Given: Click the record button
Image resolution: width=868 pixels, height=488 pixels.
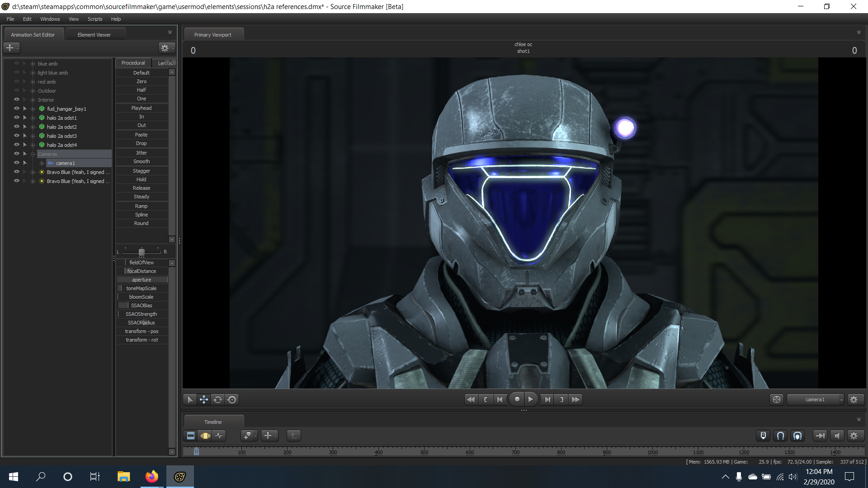Looking at the screenshot, I should tap(517, 399).
